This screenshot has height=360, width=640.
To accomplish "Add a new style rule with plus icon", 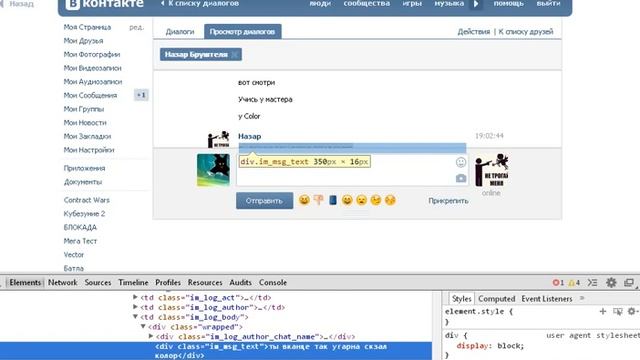I will click(x=602, y=311).
